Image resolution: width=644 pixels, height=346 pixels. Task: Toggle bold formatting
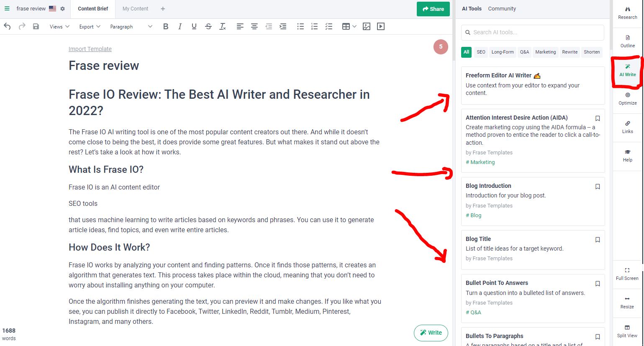coord(166,26)
